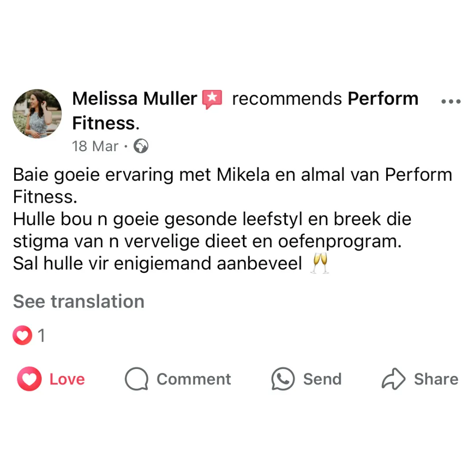
Task: Click the WhatsApp Send icon
Action: 283,379
